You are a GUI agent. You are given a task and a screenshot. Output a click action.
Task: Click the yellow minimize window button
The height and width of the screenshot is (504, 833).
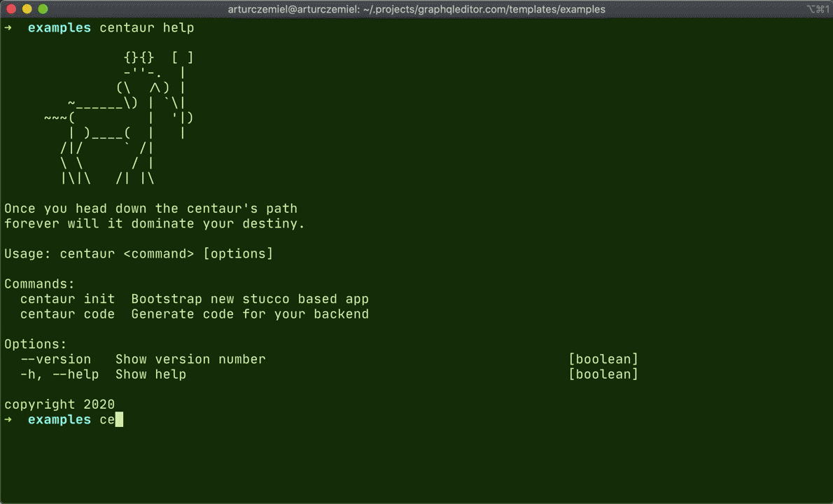(x=27, y=9)
